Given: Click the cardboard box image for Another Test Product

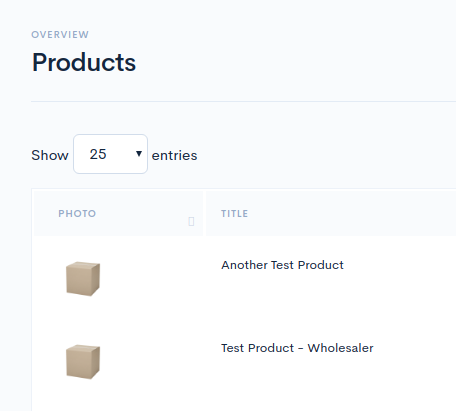Looking at the screenshot, I should (x=83, y=279).
